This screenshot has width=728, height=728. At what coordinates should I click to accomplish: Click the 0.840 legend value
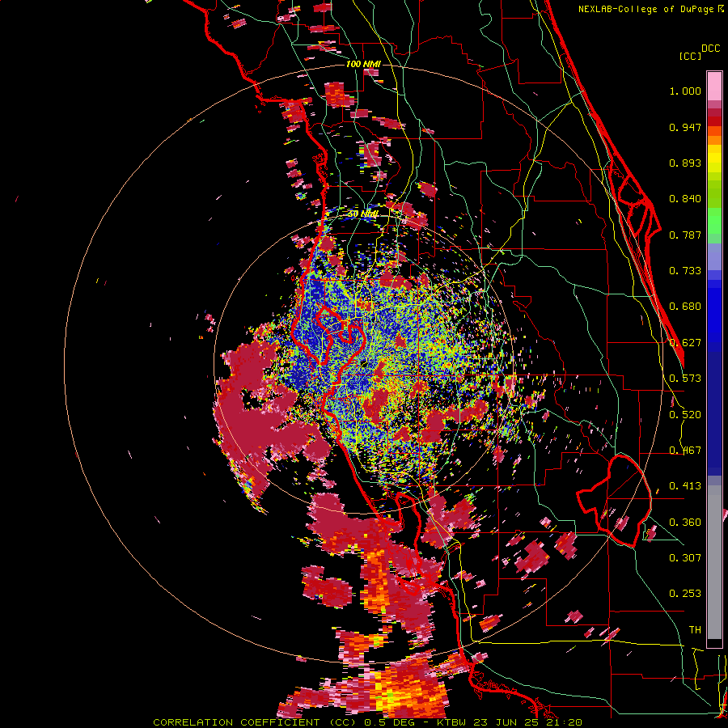(x=685, y=199)
